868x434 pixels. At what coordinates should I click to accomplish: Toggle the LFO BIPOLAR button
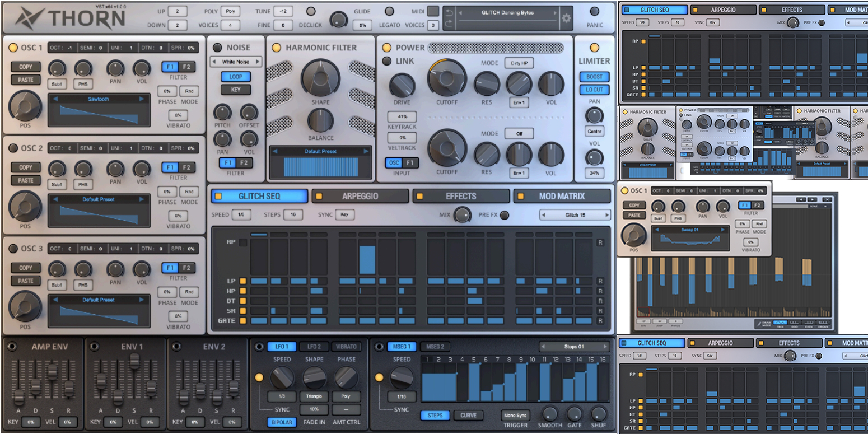(x=282, y=422)
